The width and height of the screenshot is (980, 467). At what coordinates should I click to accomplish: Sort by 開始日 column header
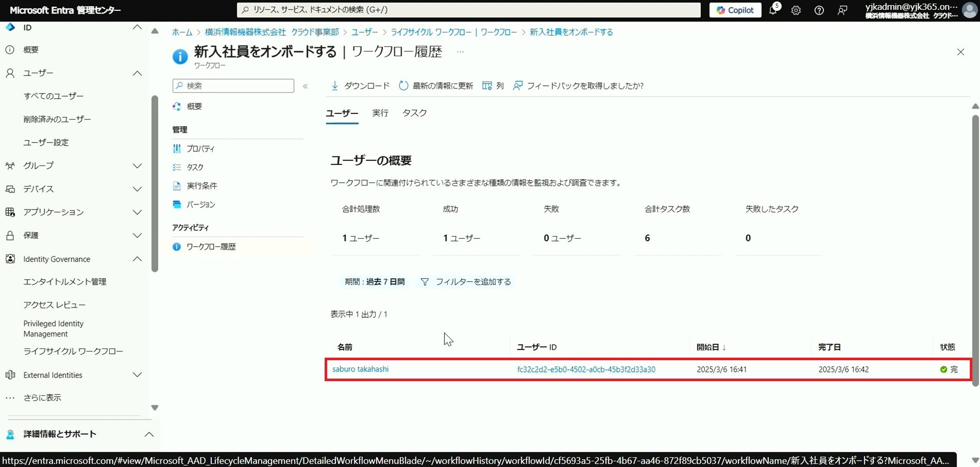click(707, 347)
